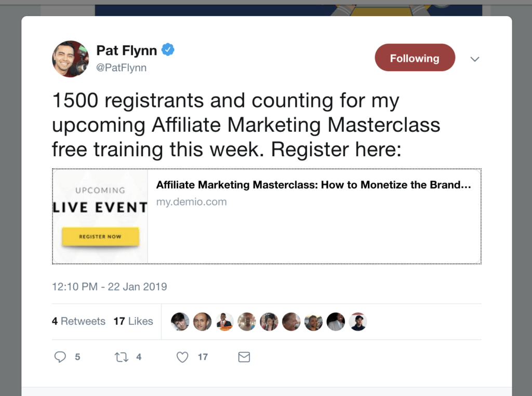Click the heart like icon
Image resolution: width=532 pixels, height=396 pixels.
182,357
